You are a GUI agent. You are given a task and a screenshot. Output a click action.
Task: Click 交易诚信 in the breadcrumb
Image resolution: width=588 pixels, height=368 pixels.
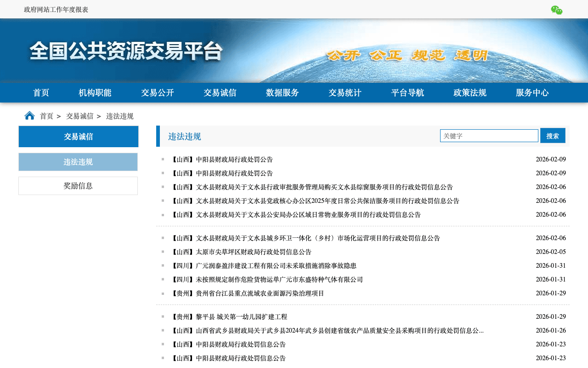79,116
